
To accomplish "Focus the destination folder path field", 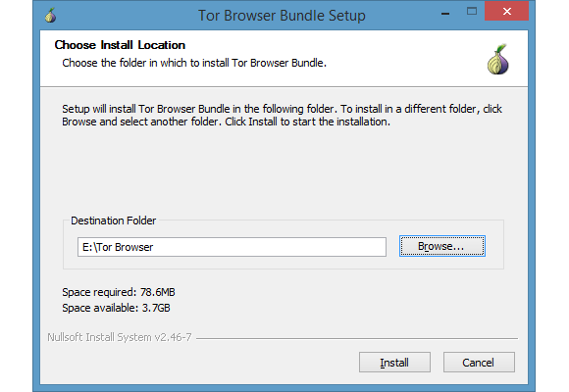I will 232,247.
